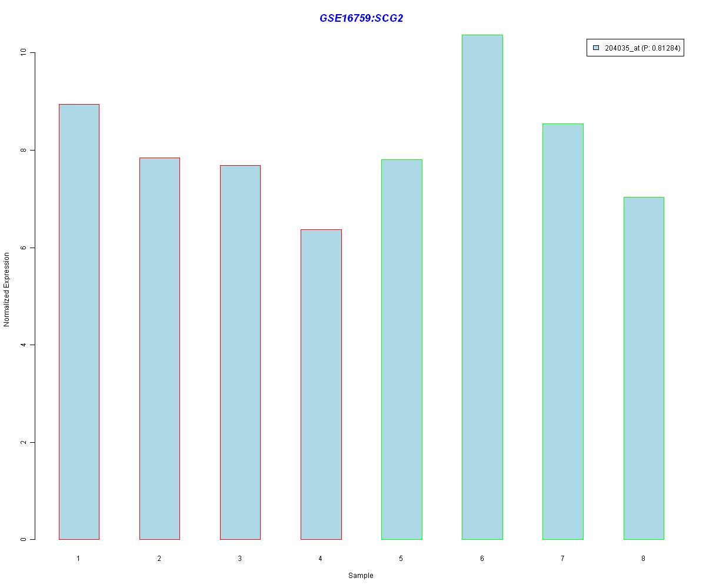Screen dimensions: 706x588
Task: Click the x-axis tick label 3
Action: (x=239, y=558)
